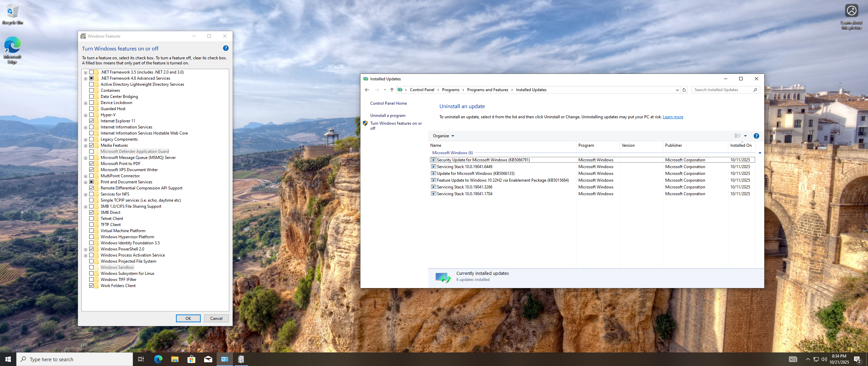Enable the Telnet Client checkbox

92,219
